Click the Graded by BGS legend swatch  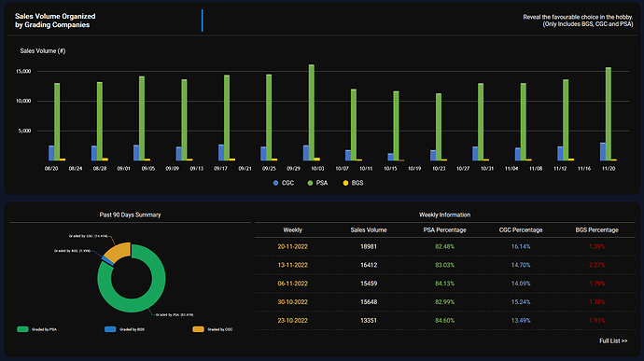coord(110,329)
